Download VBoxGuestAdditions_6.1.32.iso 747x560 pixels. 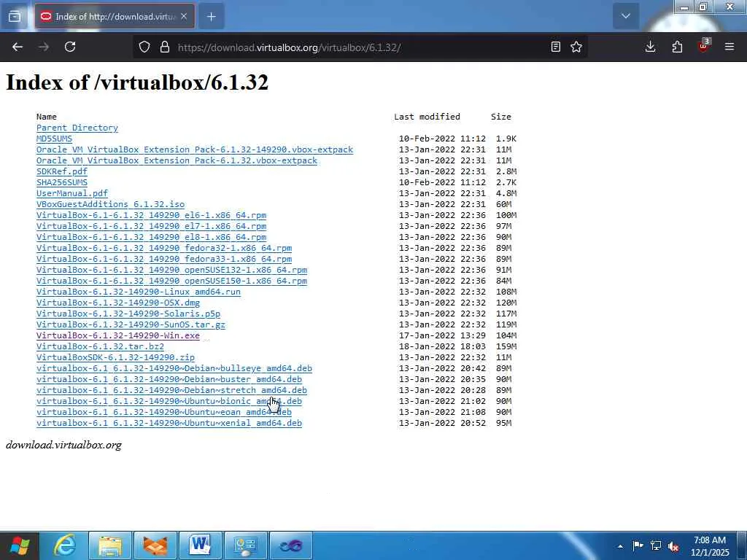(x=111, y=204)
